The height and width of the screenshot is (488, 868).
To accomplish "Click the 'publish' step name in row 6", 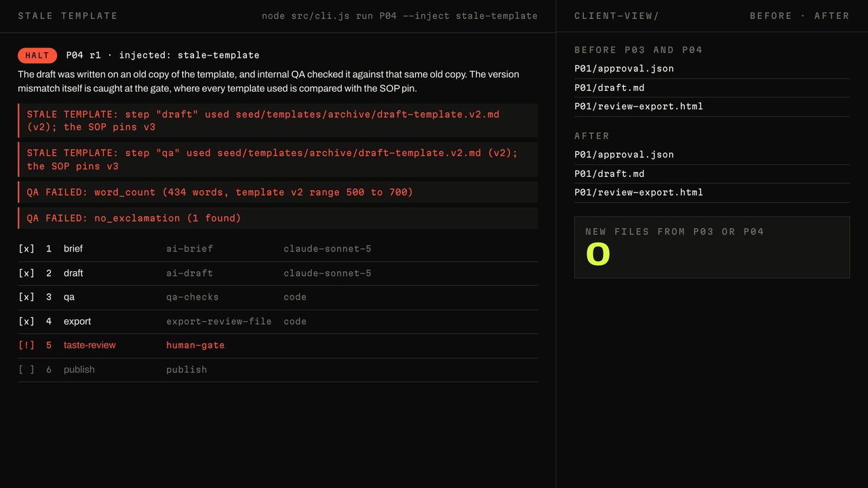I will 79,369.
